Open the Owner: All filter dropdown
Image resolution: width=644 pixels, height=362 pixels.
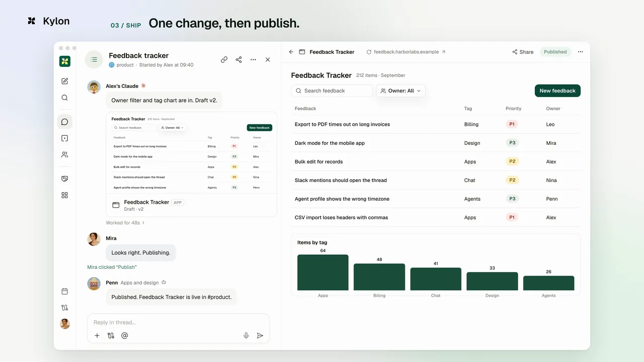click(x=401, y=90)
